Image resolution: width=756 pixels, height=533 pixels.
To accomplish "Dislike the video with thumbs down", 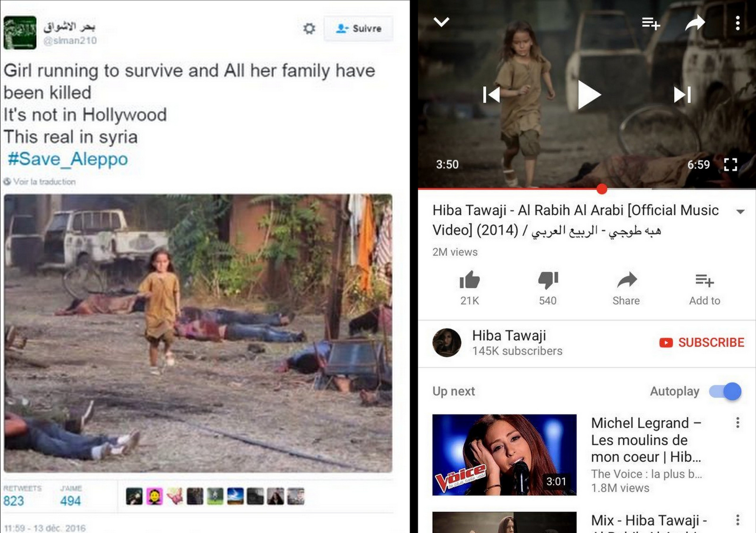I will (548, 280).
